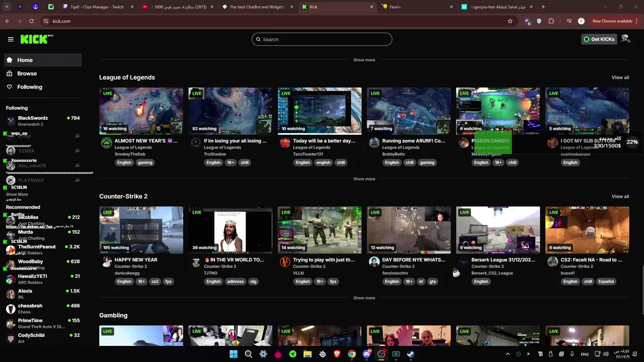This screenshot has width=644, height=362.
Task: Select adinross tag on TJTNO stream
Action: pos(235,282)
